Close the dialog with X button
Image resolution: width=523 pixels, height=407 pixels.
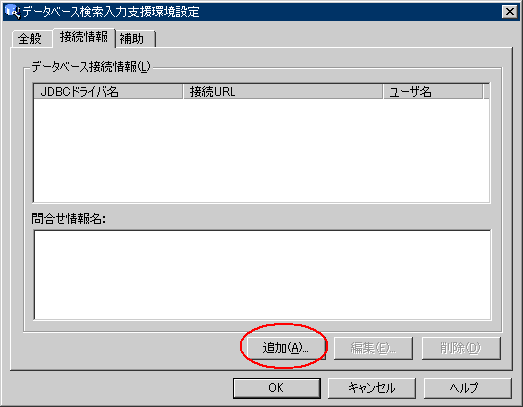[509, 12]
